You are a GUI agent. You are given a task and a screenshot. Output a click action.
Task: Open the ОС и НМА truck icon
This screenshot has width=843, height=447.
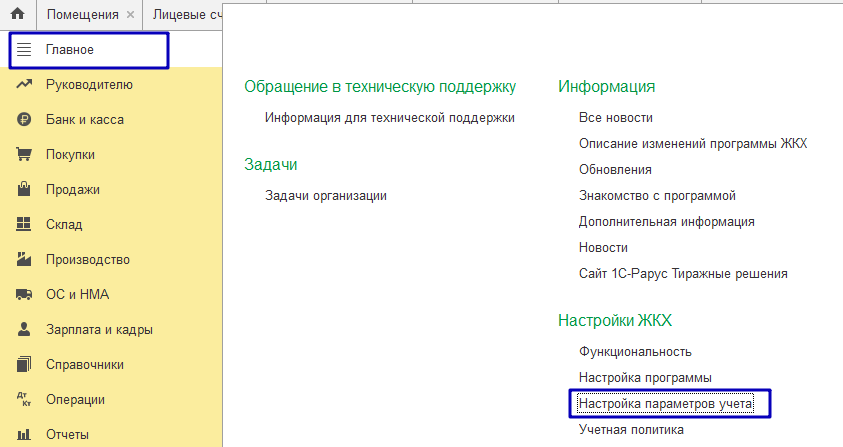(x=24, y=294)
